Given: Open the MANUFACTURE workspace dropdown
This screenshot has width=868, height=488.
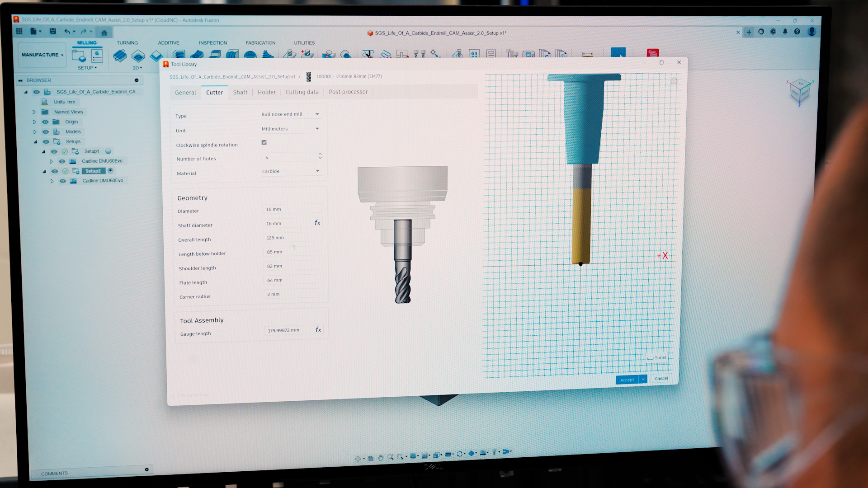Looking at the screenshot, I should click(x=42, y=55).
